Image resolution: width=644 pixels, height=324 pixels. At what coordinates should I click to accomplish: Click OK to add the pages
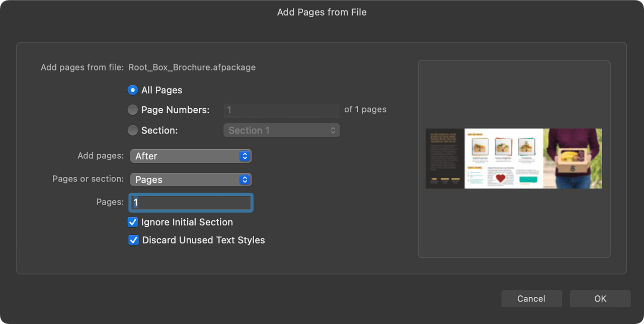pos(600,298)
